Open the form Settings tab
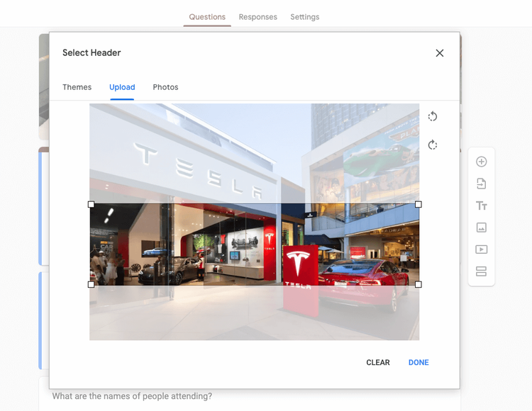Viewport: 532px width, 411px height. (304, 17)
